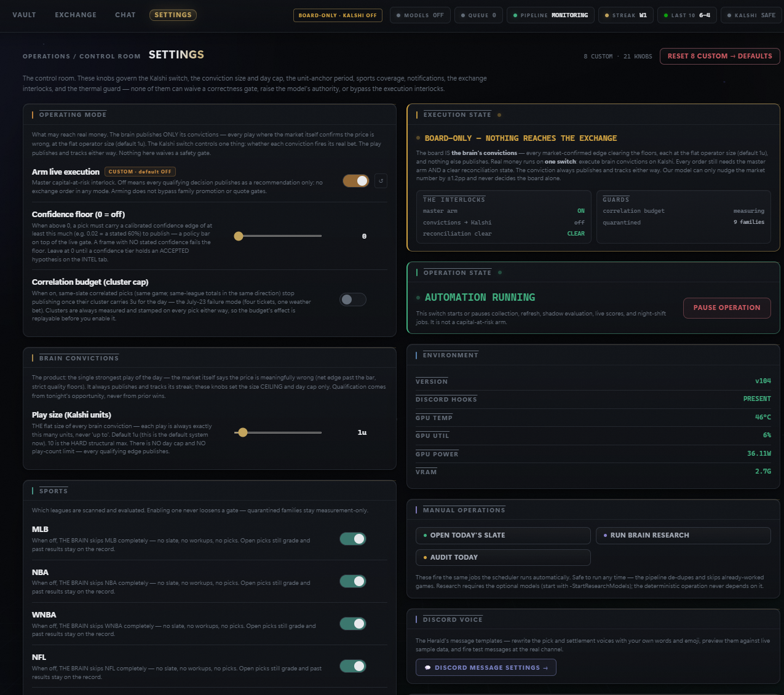Open the EXCHANGE tab
The width and height of the screenshot is (784, 695).
click(x=76, y=15)
